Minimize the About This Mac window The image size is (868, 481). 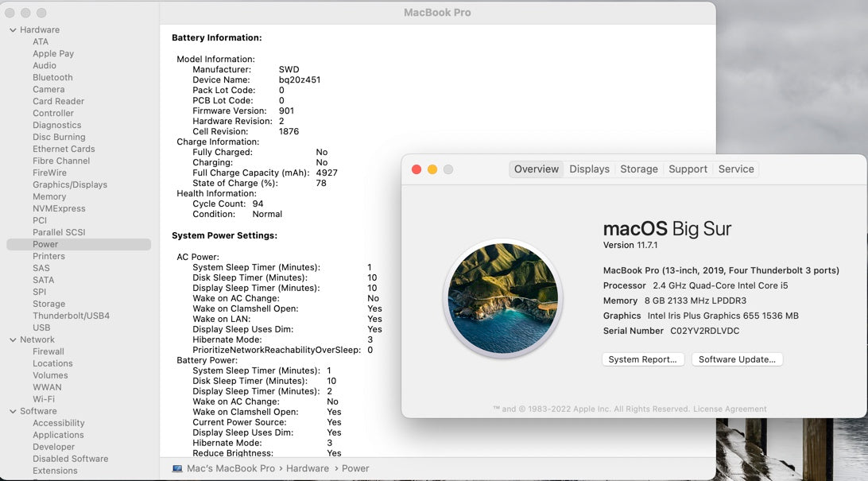pyautogui.click(x=432, y=169)
